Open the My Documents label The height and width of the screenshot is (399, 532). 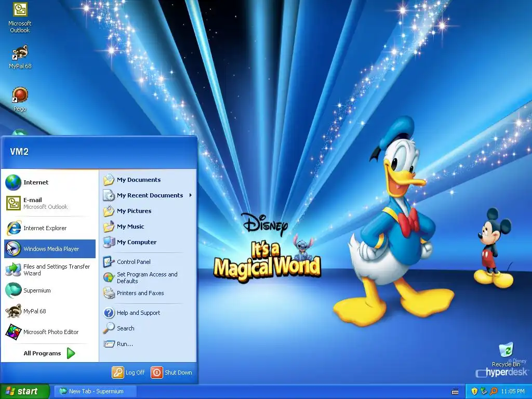(x=139, y=180)
